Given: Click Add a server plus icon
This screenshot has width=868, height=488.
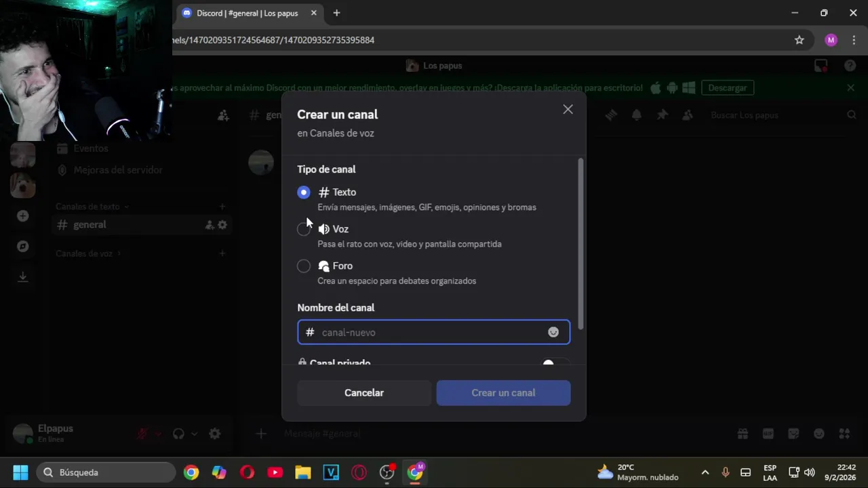Looking at the screenshot, I should tap(22, 216).
